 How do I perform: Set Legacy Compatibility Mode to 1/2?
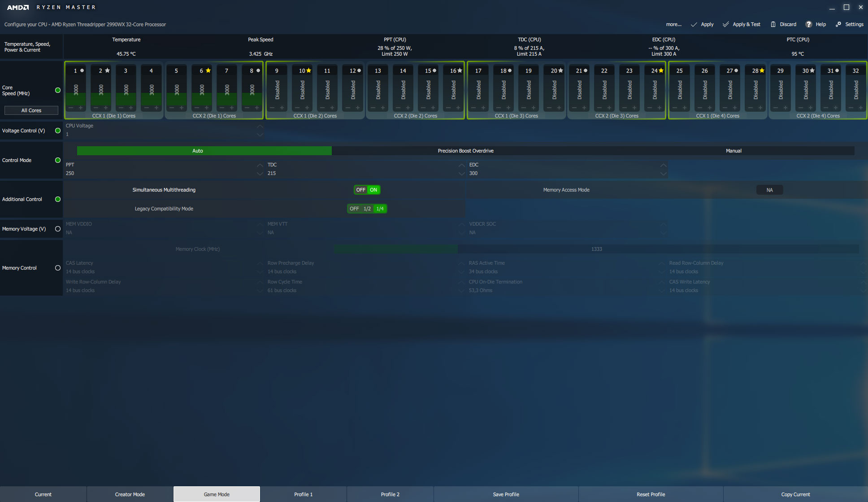[367, 209]
